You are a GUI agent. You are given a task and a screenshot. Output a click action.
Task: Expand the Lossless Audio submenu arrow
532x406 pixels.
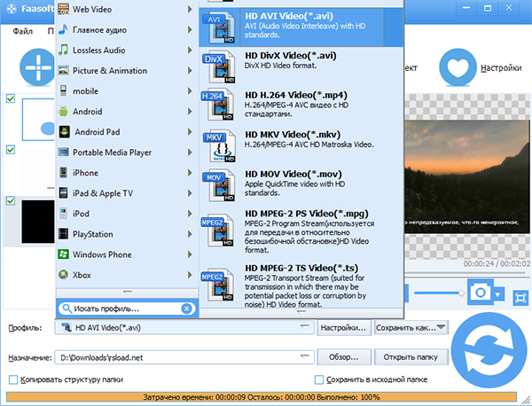[190, 51]
